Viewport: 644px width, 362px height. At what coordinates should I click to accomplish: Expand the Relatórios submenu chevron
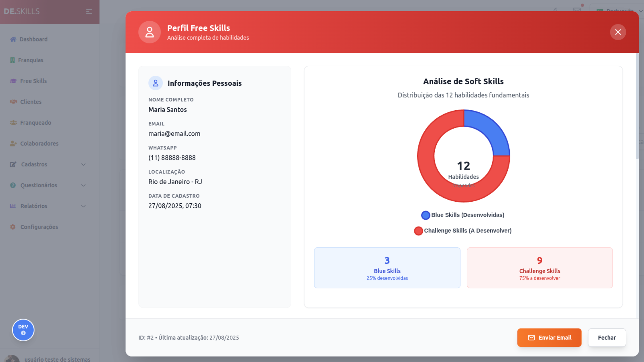point(84,206)
